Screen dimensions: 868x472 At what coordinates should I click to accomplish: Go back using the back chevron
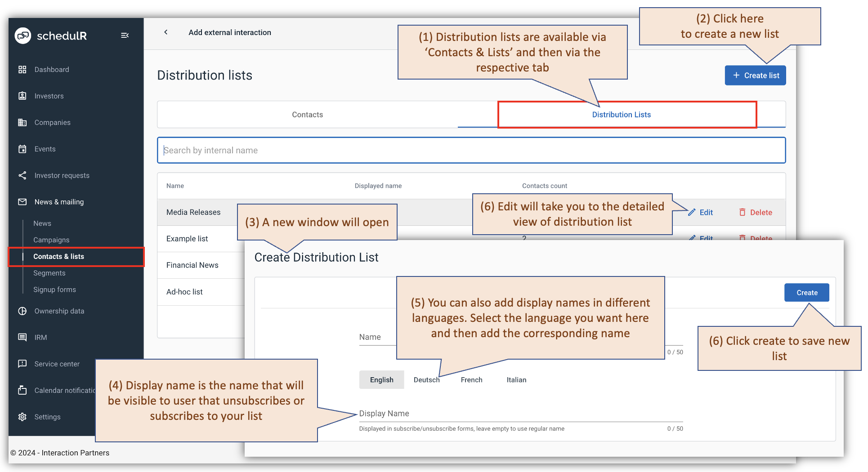166,32
